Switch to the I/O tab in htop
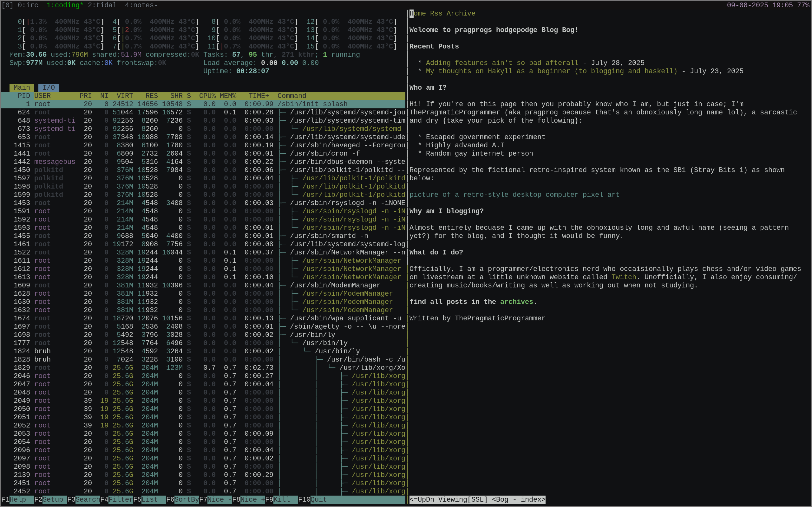Screen dimensions: 812x507 coord(49,87)
